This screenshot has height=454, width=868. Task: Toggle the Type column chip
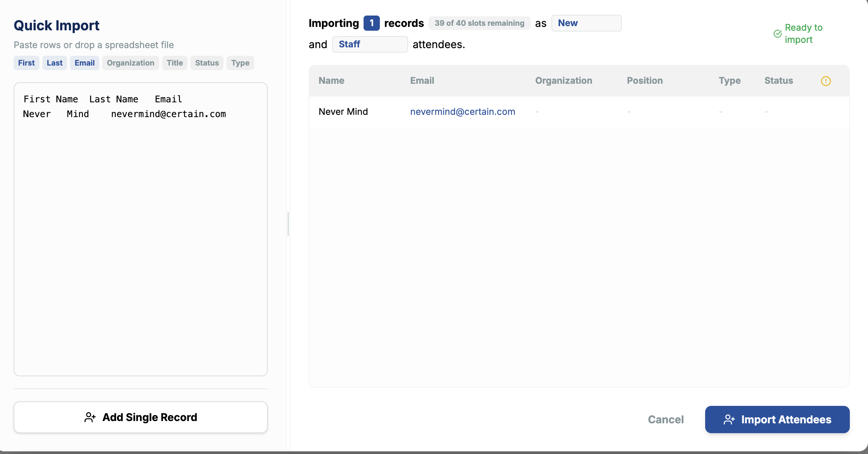pyautogui.click(x=240, y=63)
